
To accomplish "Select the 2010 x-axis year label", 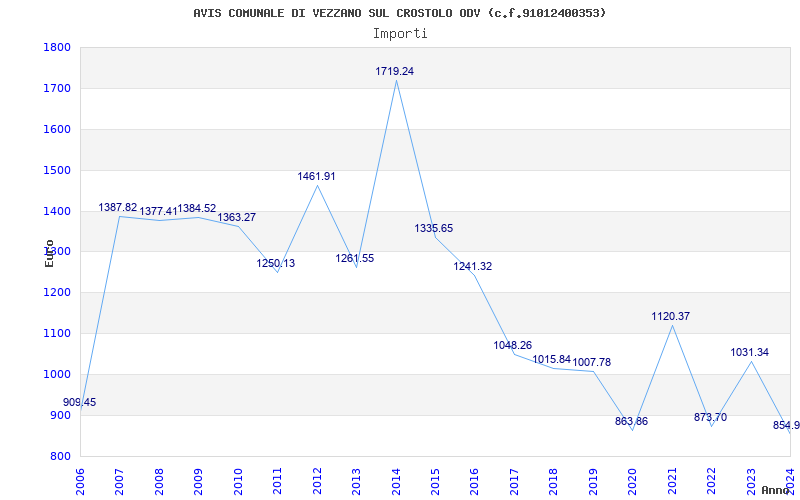I will (x=238, y=482).
